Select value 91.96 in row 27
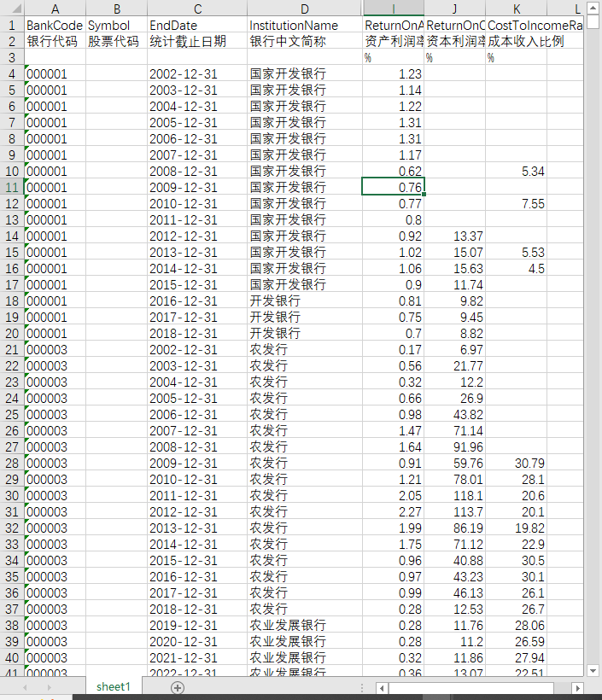Image resolution: width=602 pixels, height=700 pixels. point(454,446)
